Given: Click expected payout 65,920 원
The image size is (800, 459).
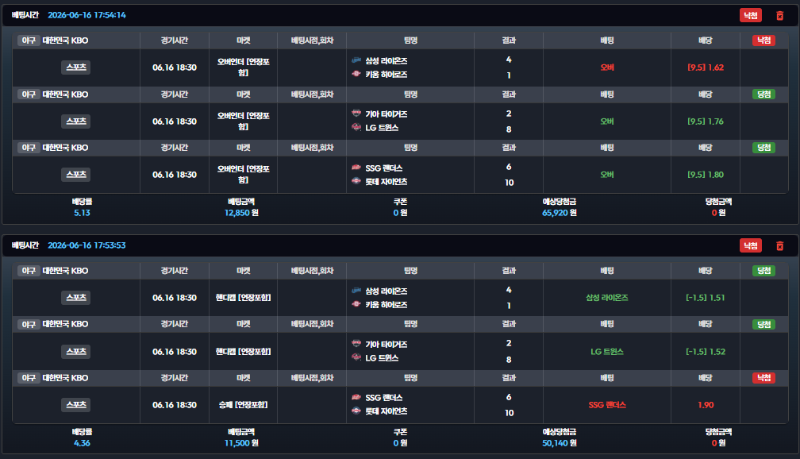Looking at the screenshot, I should click(x=559, y=213).
